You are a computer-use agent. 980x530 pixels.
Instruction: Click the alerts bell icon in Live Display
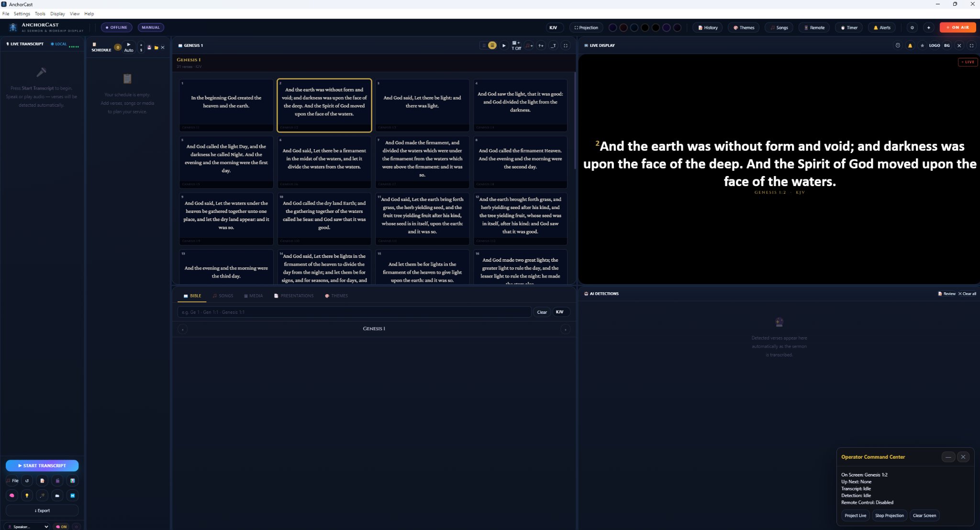[910, 45]
